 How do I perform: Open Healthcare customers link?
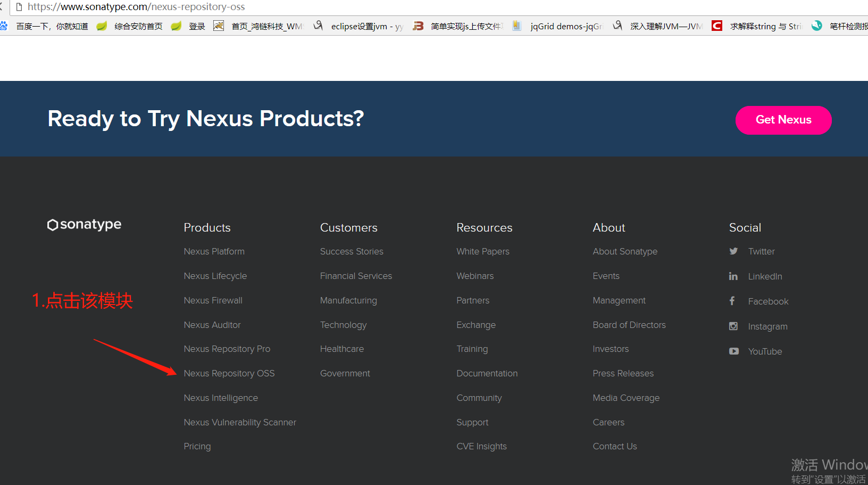(x=342, y=349)
